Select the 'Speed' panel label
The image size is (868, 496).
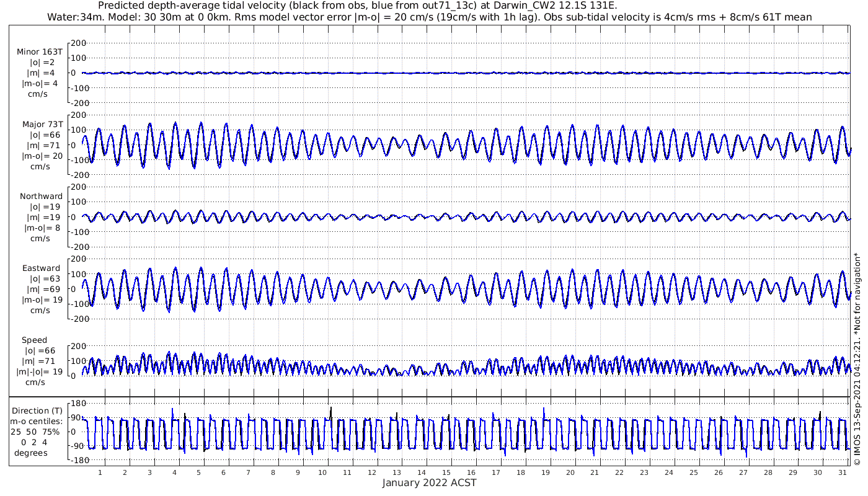[x=34, y=340]
